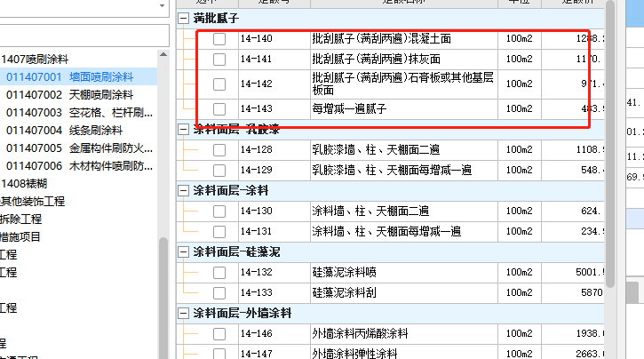Click quota name 每增减一遍腻子
The height and width of the screenshot is (359, 644).
(349, 108)
